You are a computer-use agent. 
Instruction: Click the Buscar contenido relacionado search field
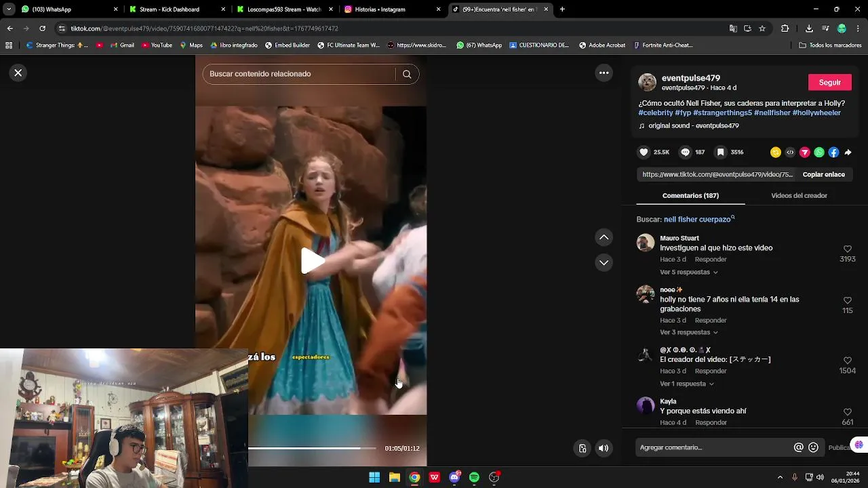click(x=300, y=74)
